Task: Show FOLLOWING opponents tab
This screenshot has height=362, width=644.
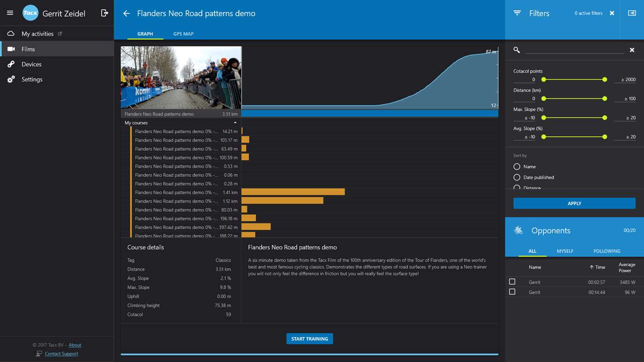Action: [607, 251]
